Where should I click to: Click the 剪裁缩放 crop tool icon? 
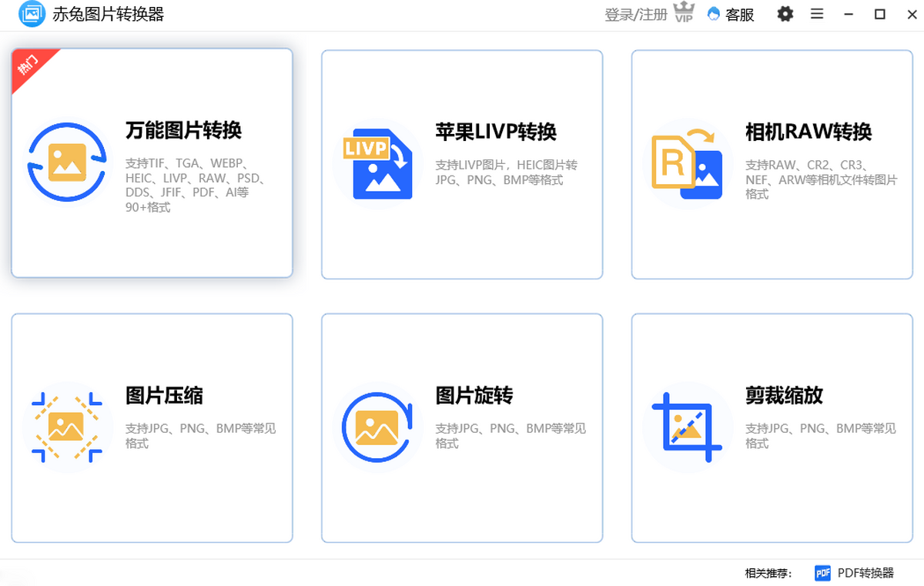[687, 428]
